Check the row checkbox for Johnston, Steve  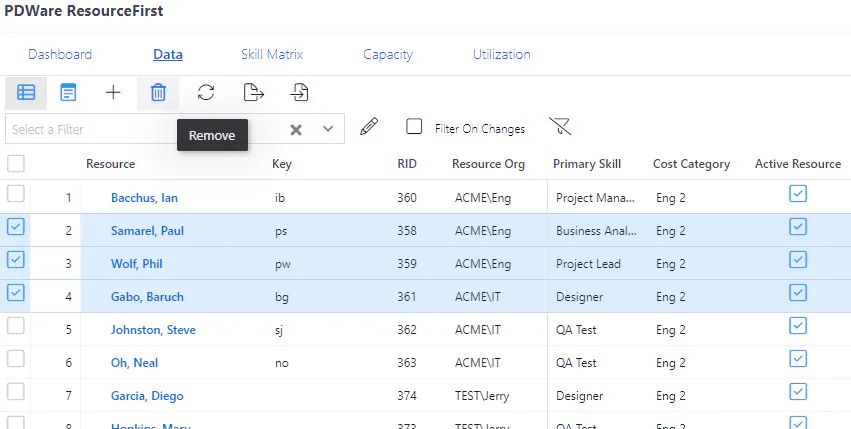(16, 326)
